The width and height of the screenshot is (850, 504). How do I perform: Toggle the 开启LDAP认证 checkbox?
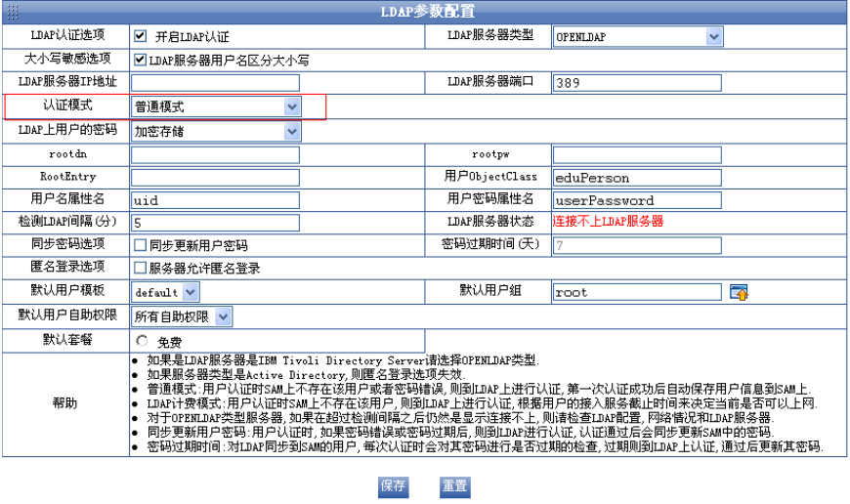(140, 36)
